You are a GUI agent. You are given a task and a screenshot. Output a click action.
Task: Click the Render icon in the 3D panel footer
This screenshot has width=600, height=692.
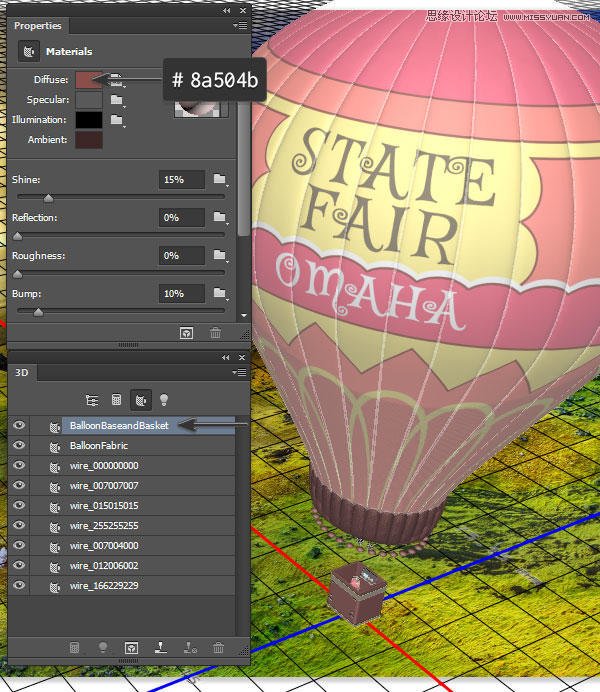pyautogui.click(x=131, y=648)
